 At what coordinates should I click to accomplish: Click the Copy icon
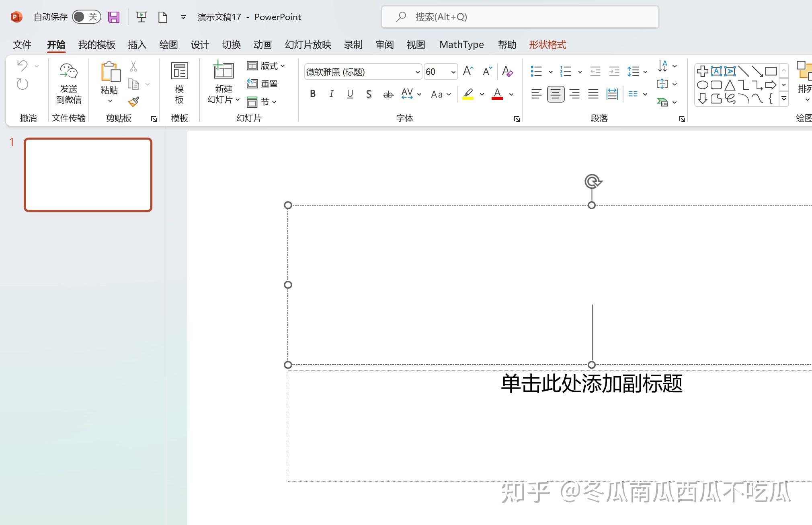pos(133,84)
